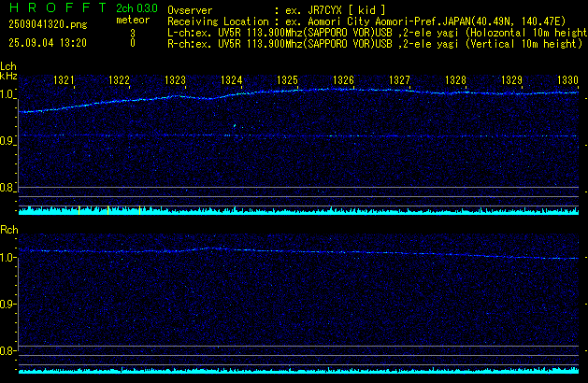Select the meteor count value '0'

pyautogui.click(x=133, y=43)
